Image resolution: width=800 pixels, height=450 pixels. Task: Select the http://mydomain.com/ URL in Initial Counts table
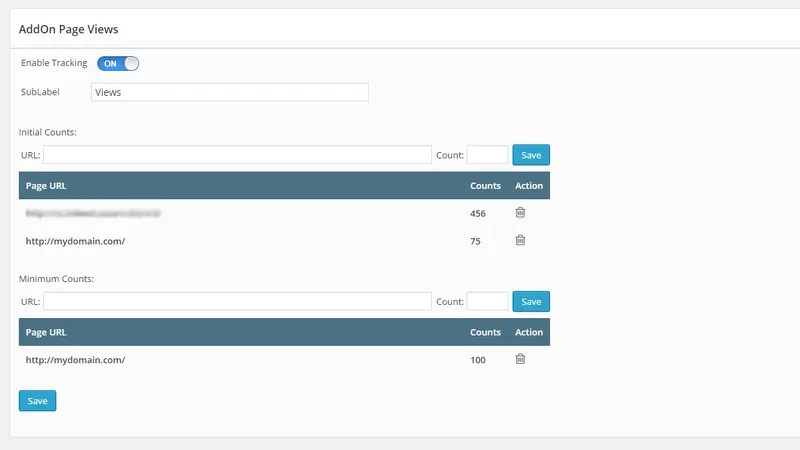coord(76,241)
